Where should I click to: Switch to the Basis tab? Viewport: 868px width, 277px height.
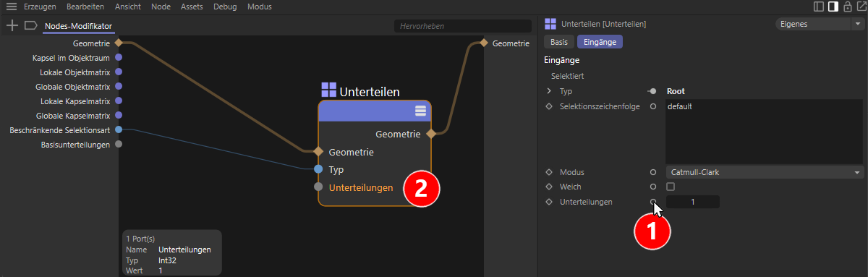(559, 42)
